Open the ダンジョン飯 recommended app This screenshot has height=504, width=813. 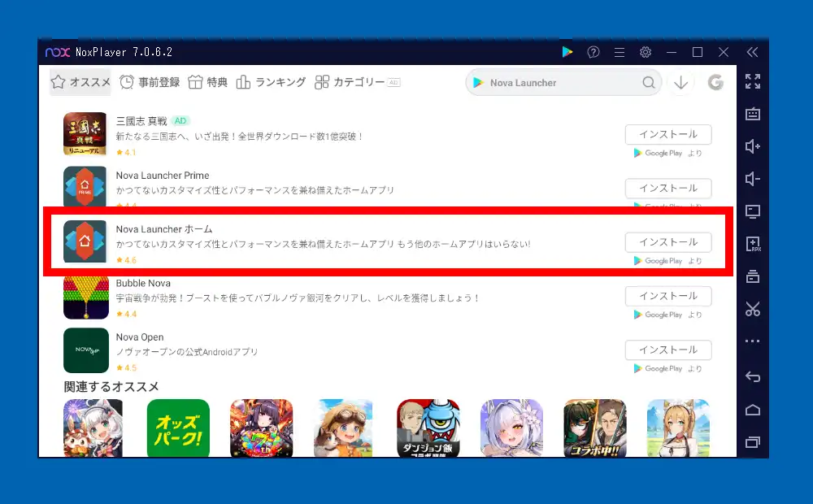pos(428,428)
